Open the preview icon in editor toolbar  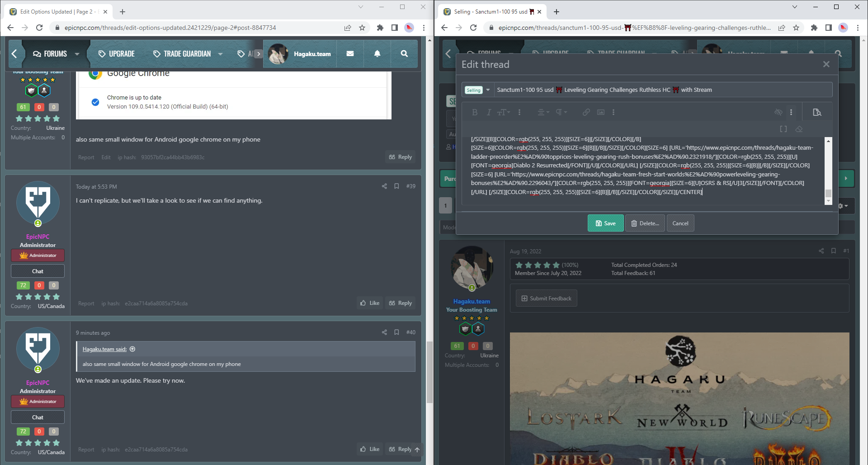[817, 112]
